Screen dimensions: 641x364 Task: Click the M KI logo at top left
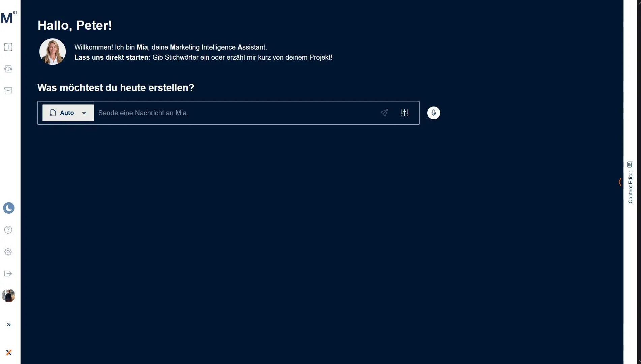click(8, 18)
